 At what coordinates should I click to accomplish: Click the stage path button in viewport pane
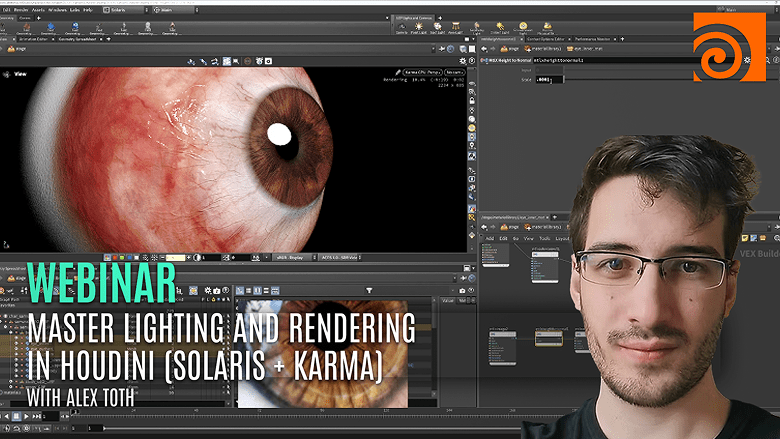click(17, 49)
